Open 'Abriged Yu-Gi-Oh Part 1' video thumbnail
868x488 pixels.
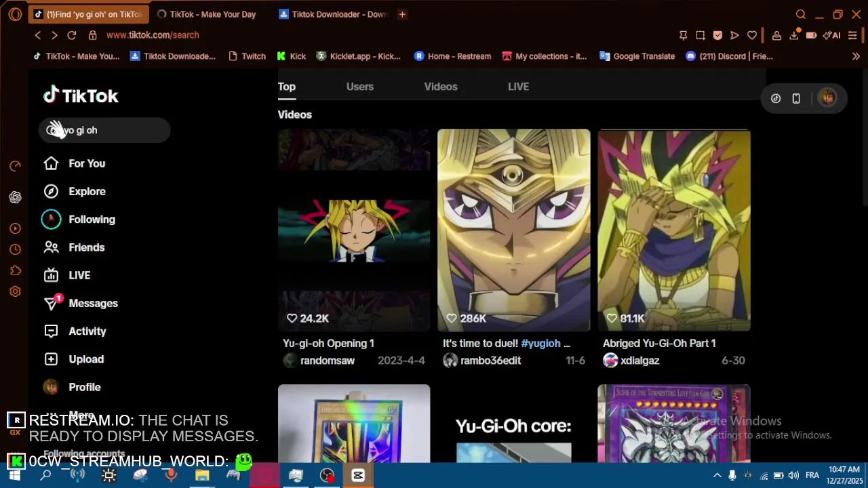coord(674,230)
